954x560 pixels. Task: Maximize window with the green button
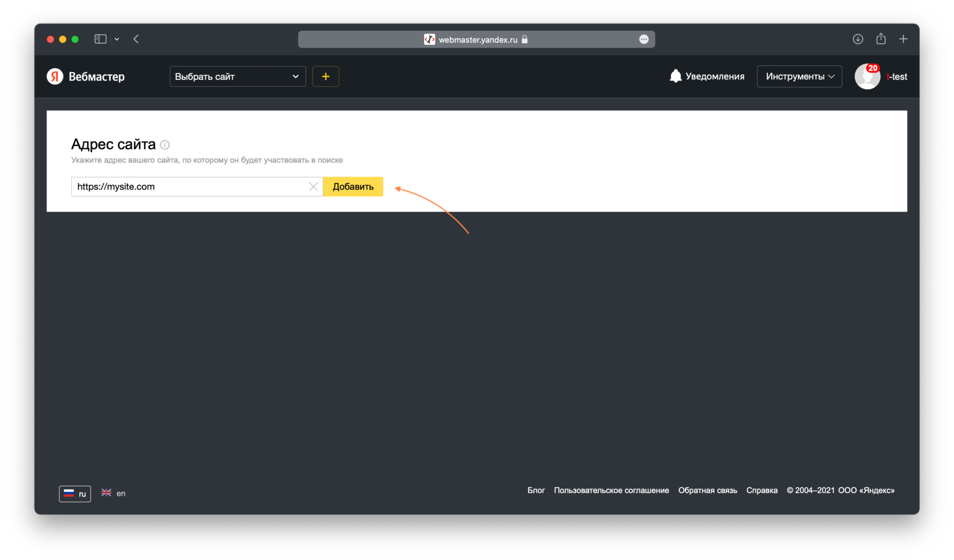pyautogui.click(x=75, y=39)
